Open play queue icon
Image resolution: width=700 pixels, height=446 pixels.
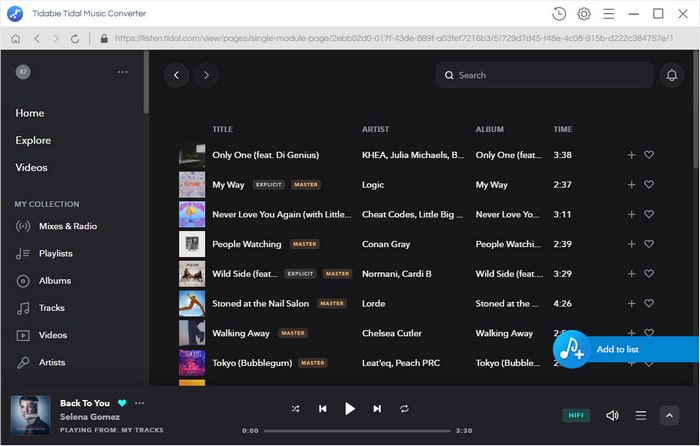641,416
